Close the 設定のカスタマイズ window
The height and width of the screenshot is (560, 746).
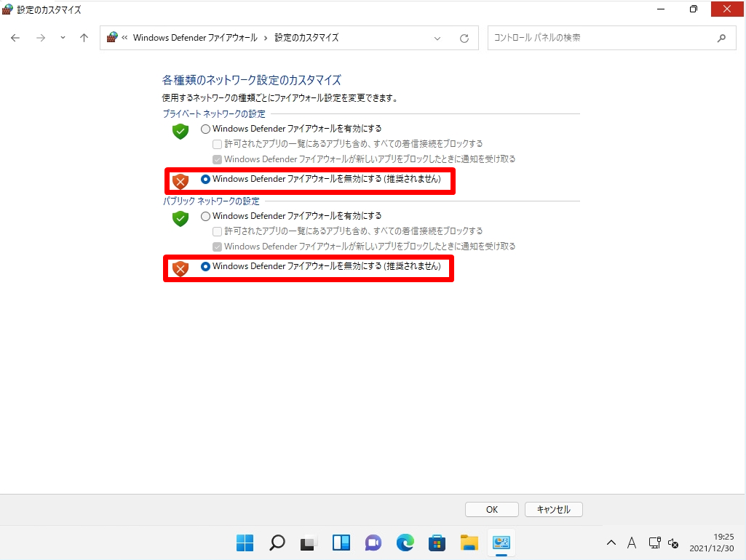pos(727,9)
